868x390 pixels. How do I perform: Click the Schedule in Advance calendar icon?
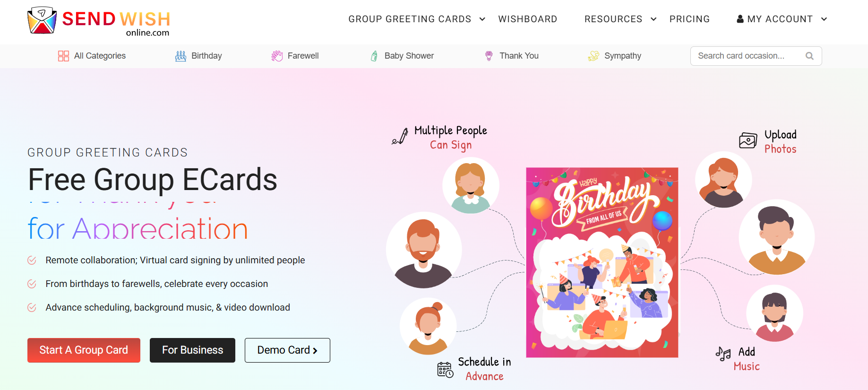445,370
